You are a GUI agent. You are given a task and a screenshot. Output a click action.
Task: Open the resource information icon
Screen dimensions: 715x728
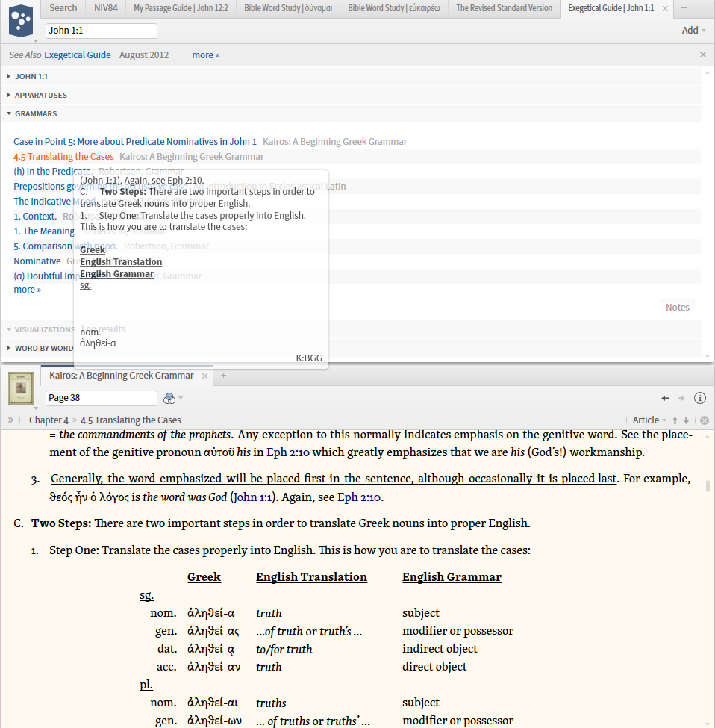[699, 398]
